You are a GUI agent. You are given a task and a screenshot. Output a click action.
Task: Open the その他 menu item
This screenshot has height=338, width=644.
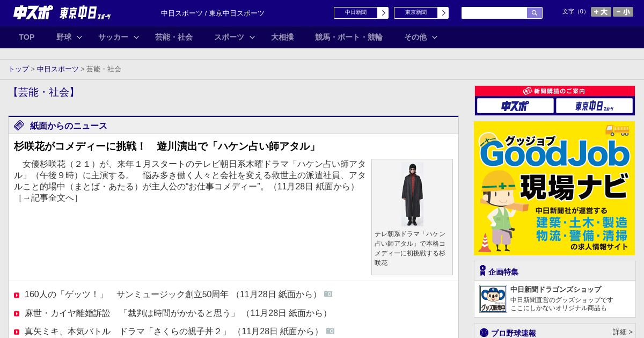415,37
